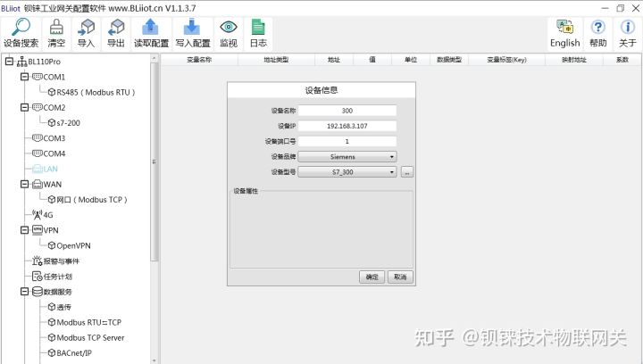Click the data type (数据类型) column header
Viewport: 643px width, 364px height.
(449, 60)
